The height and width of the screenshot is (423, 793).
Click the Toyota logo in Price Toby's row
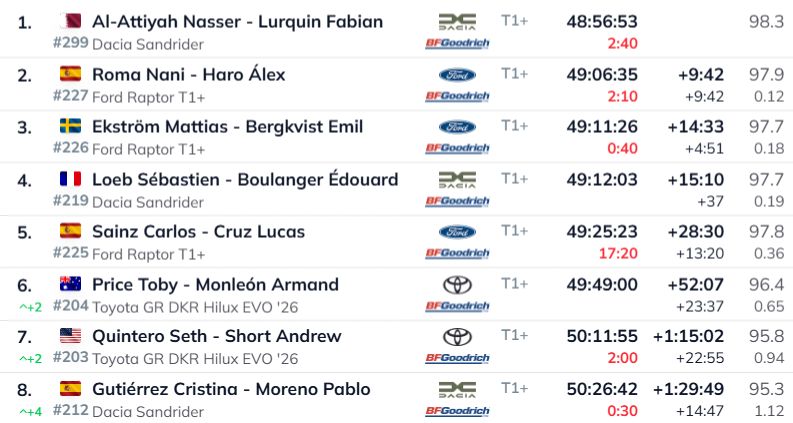[457, 284]
